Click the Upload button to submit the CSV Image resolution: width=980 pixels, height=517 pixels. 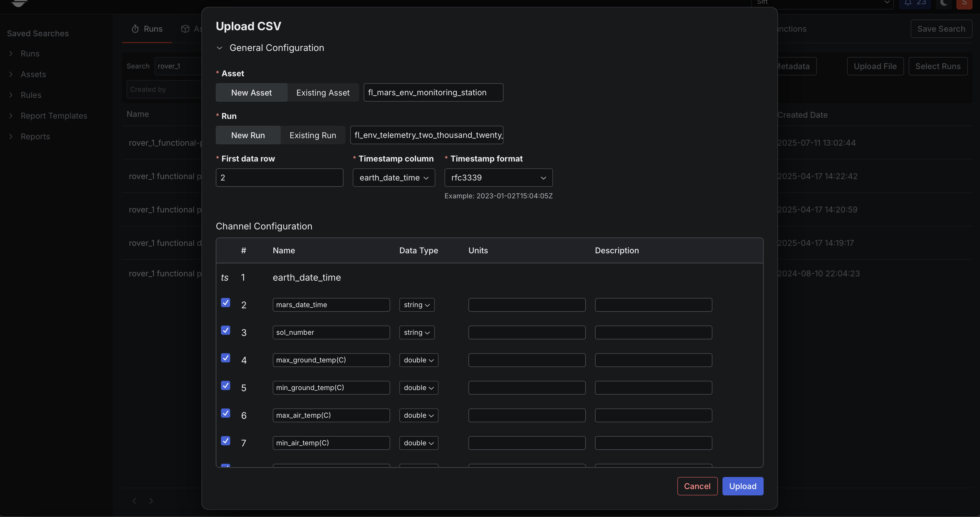(x=742, y=486)
